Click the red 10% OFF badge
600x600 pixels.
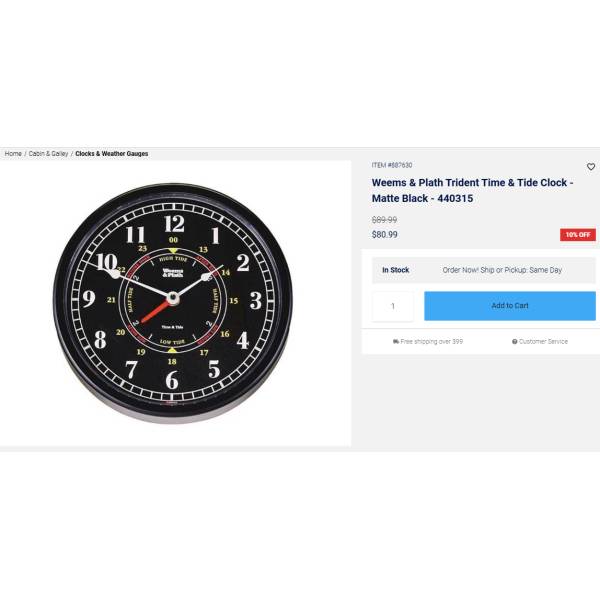pyautogui.click(x=578, y=235)
